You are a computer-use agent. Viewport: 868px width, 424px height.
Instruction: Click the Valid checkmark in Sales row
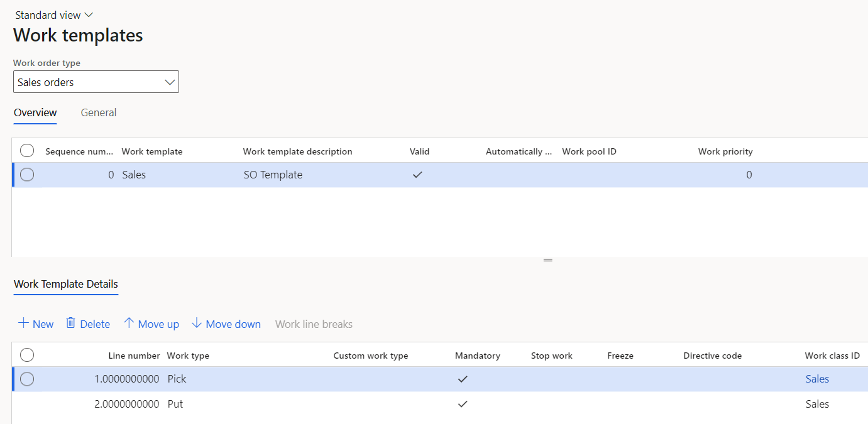pyautogui.click(x=417, y=175)
